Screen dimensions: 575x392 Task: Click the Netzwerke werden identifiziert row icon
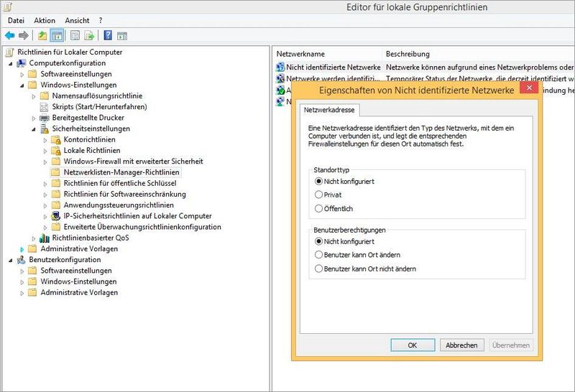pos(280,78)
